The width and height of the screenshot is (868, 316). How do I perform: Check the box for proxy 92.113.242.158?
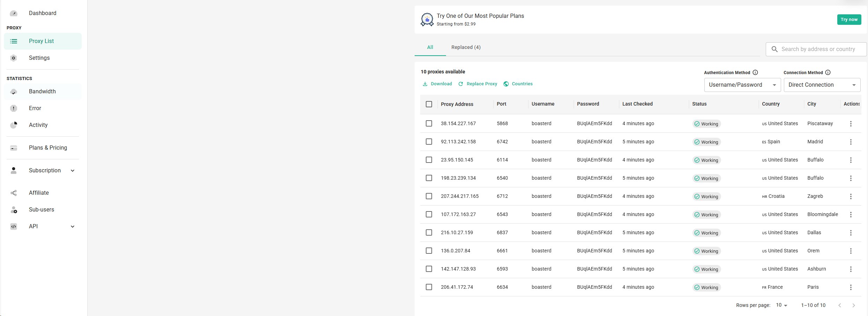click(x=429, y=142)
